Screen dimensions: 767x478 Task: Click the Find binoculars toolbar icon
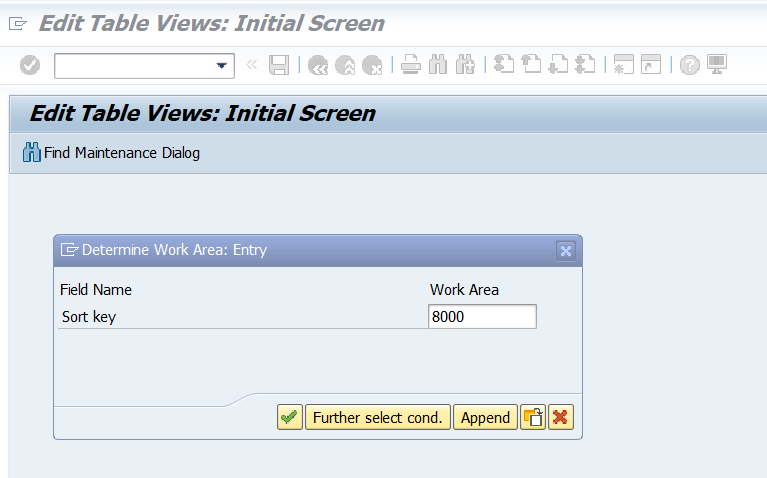438,65
